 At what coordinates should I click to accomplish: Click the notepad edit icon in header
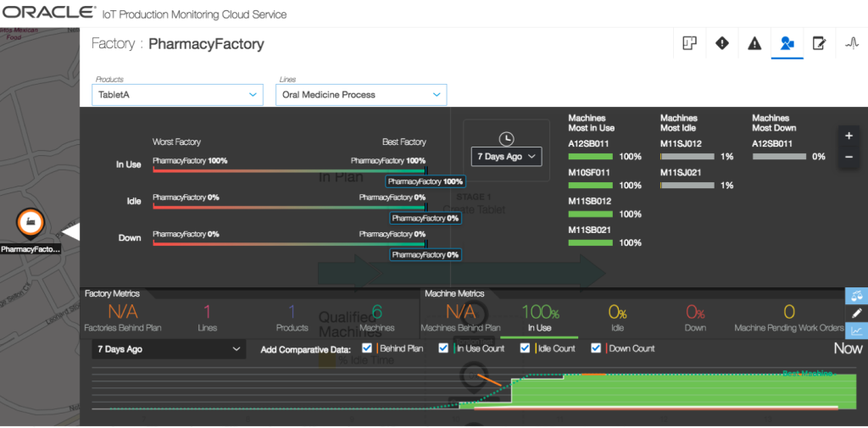click(x=819, y=43)
